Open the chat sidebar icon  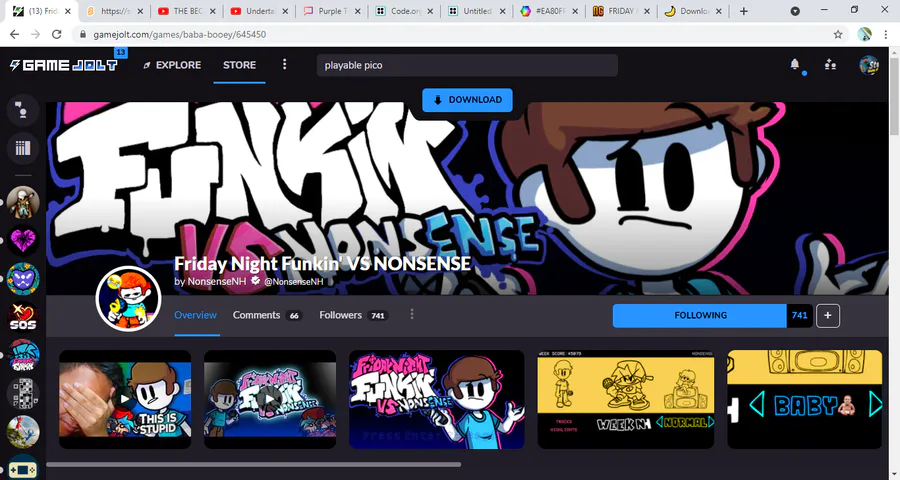coord(23,110)
